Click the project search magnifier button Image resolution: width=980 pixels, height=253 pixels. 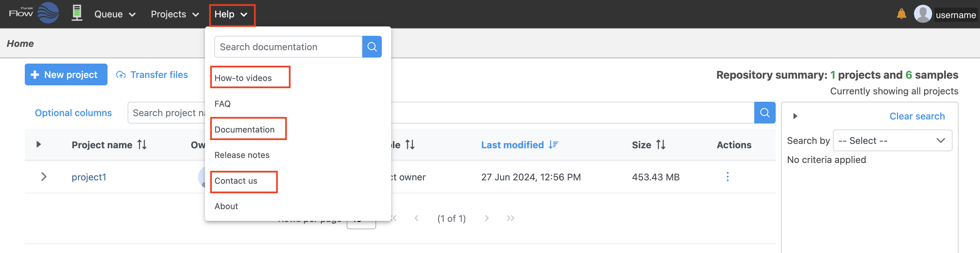pos(764,113)
